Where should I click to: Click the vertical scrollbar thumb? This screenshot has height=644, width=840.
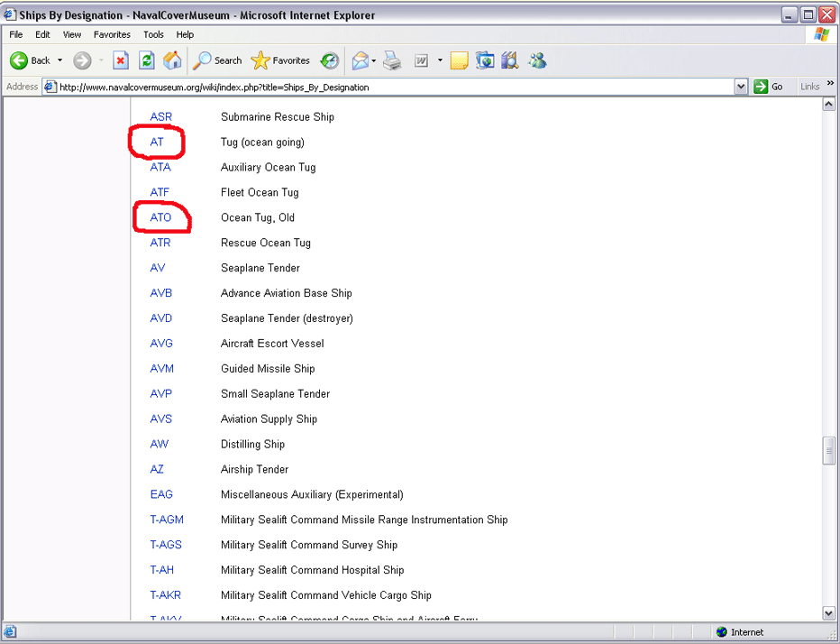829,451
